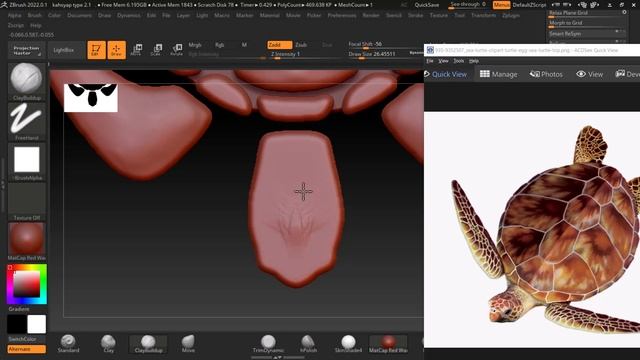Activate Edit mode button
Image resolution: width=640 pixels, height=360 pixels.
pos(96,50)
